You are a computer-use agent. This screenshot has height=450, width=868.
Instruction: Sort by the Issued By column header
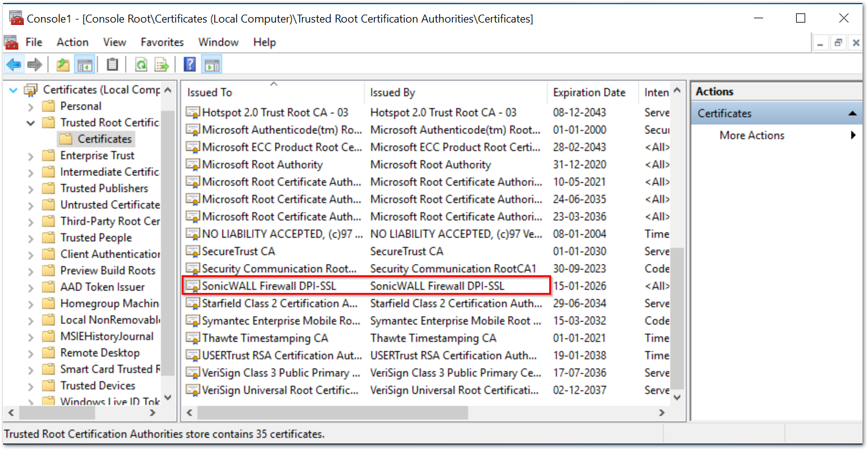click(455, 92)
